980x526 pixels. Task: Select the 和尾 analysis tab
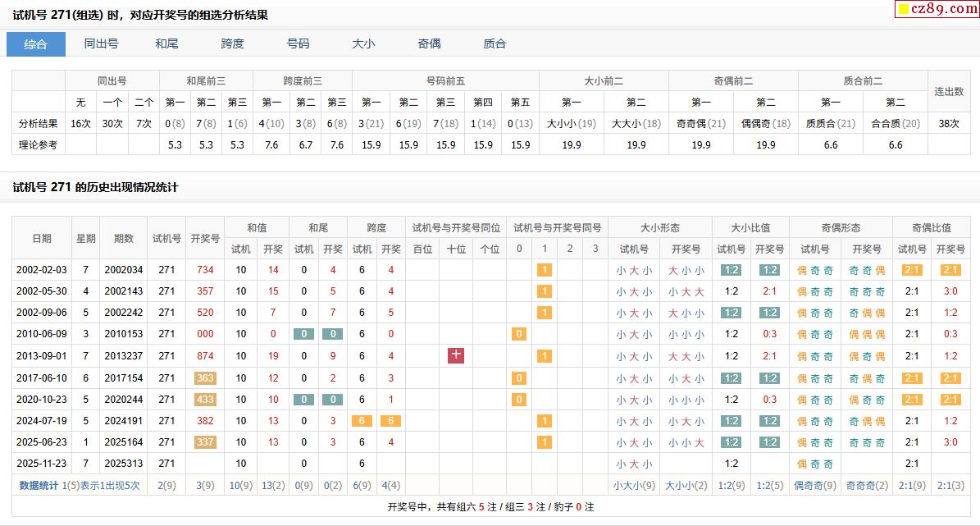pyautogui.click(x=166, y=44)
